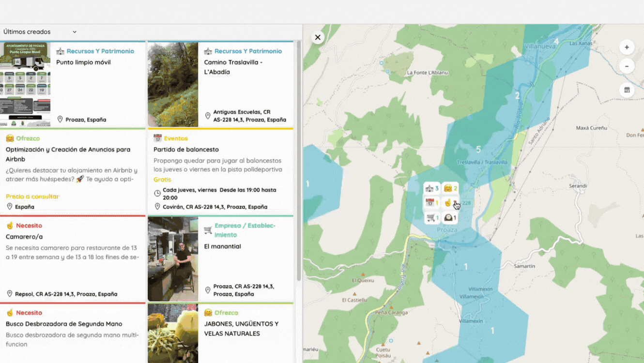The height and width of the screenshot is (363, 644).
Task: Click the listings panel vertical scrollbar
Action: tap(299, 160)
